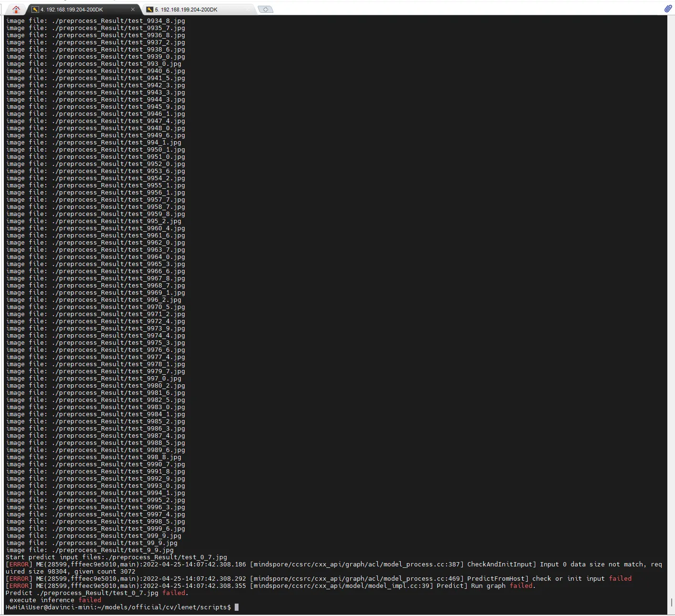This screenshot has height=616, width=675.
Task: Click the HwHiAiUser@davinci-mini prompt text
Action: point(118,607)
